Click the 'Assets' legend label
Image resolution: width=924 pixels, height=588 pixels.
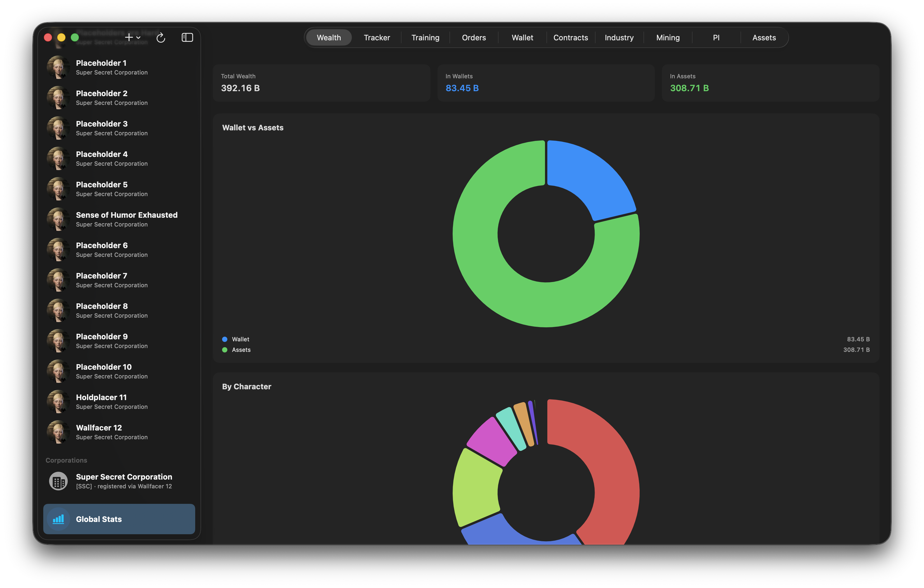[241, 350]
